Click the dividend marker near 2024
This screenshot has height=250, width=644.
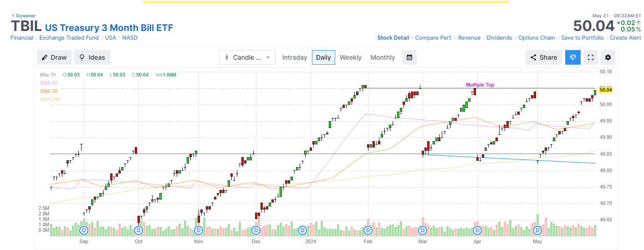point(302,230)
